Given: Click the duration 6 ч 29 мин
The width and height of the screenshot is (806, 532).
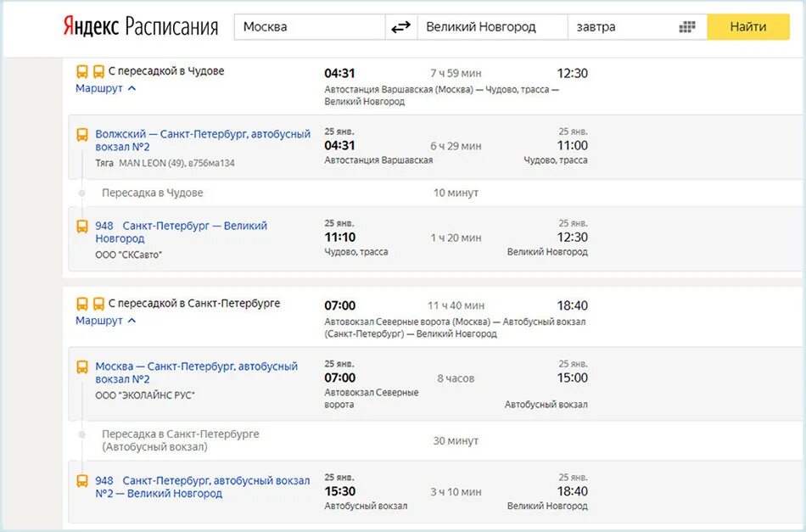Looking at the screenshot, I should 456,146.
